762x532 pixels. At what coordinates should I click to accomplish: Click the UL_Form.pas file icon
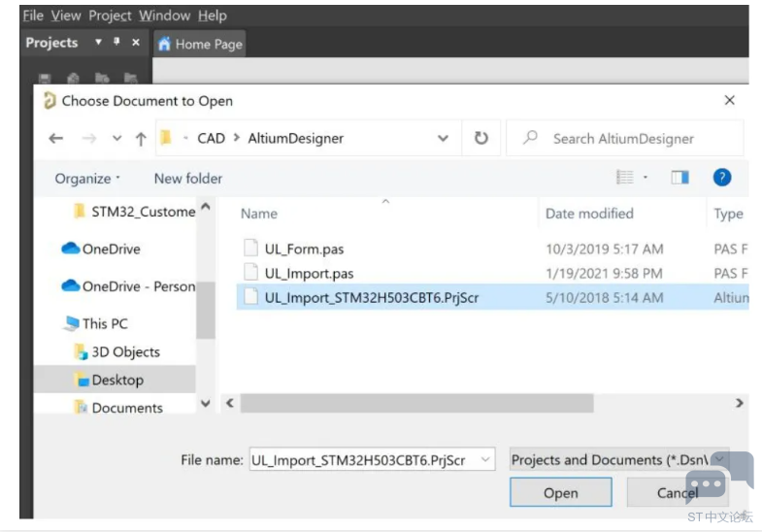point(250,248)
